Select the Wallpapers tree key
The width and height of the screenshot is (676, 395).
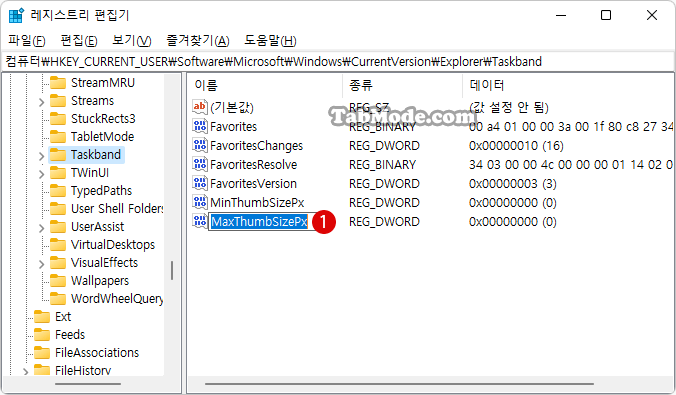point(100,281)
